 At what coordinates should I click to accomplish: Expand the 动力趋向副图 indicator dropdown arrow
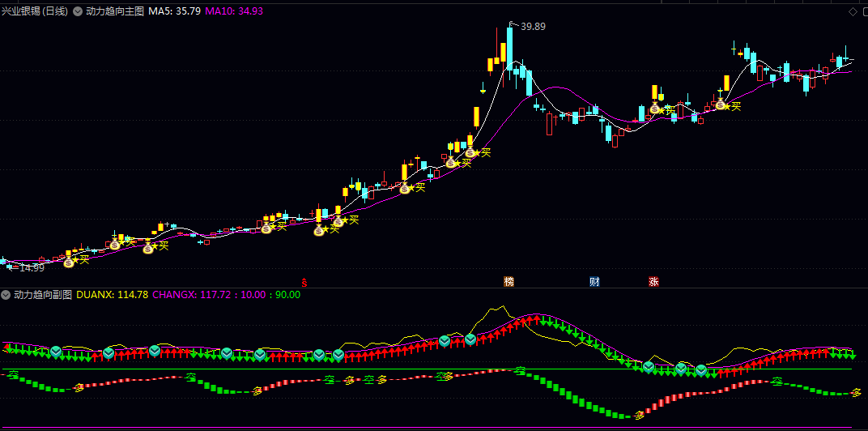click(6, 295)
